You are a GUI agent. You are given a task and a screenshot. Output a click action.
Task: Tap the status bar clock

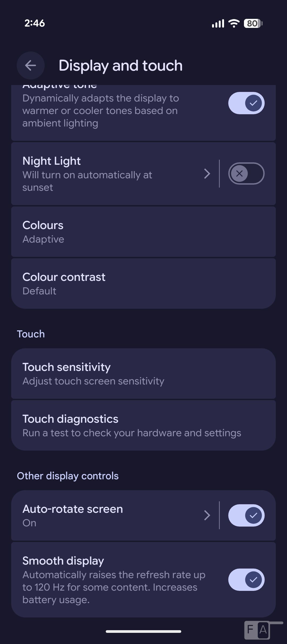tap(35, 23)
